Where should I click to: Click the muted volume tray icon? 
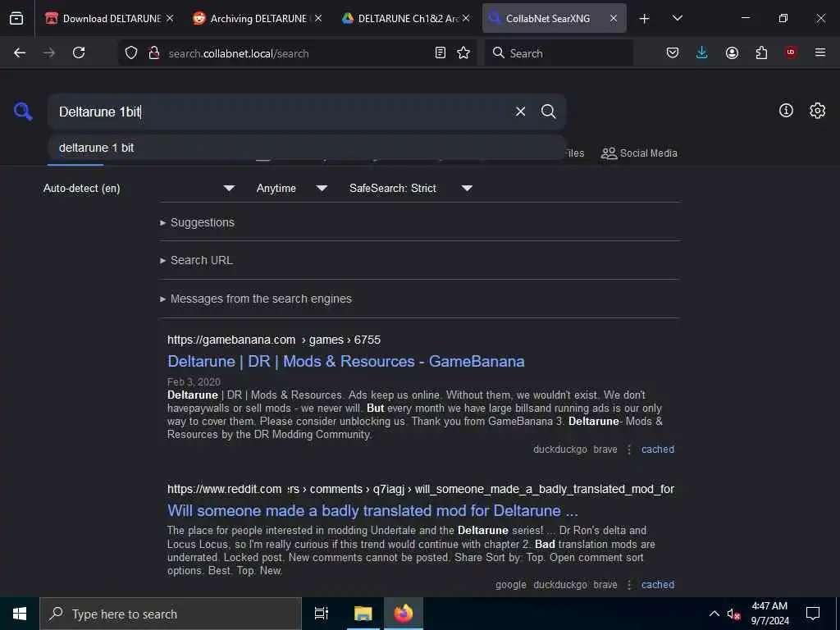[733, 614]
